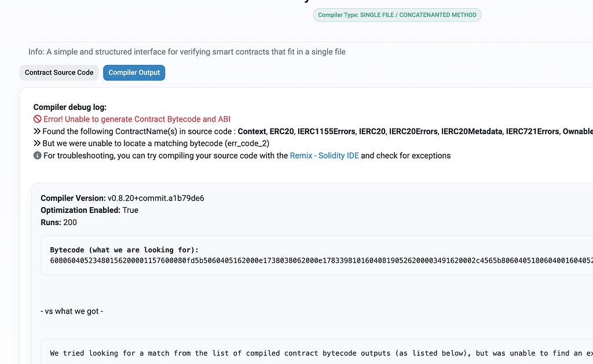Switch to the Contract Source Code tab
Screen dimensions: 593x364
59,73
